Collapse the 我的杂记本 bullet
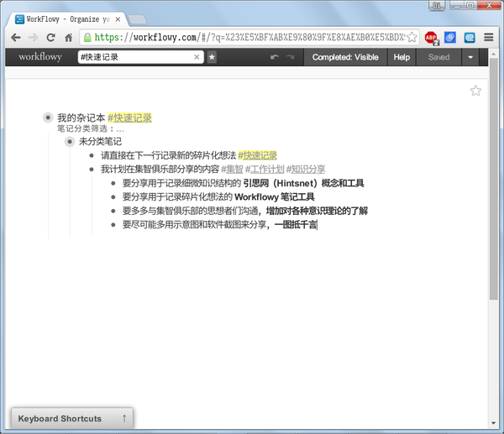The image size is (504, 434). point(48,118)
